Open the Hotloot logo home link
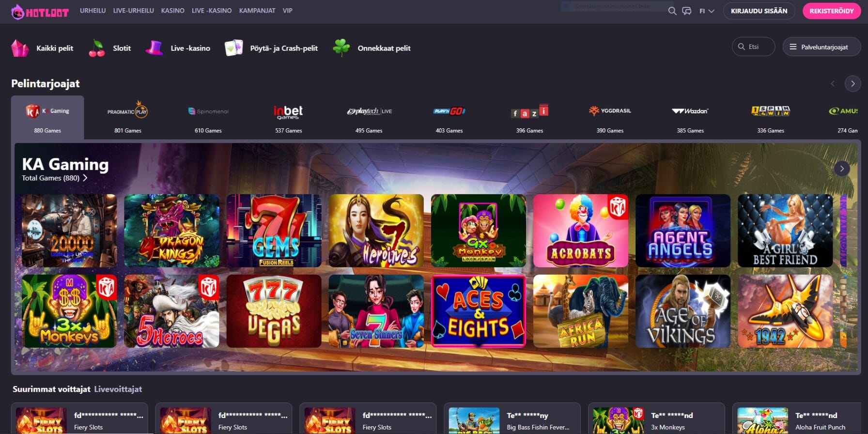Screen dimensions: 868x434 click(x=40, y=12)
